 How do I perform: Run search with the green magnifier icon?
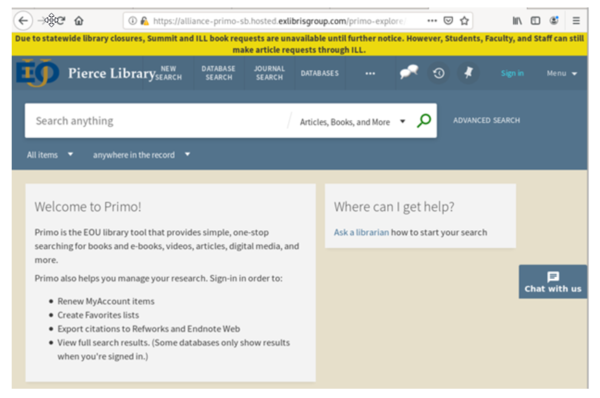pyautogui.click(x=424, y=121)
